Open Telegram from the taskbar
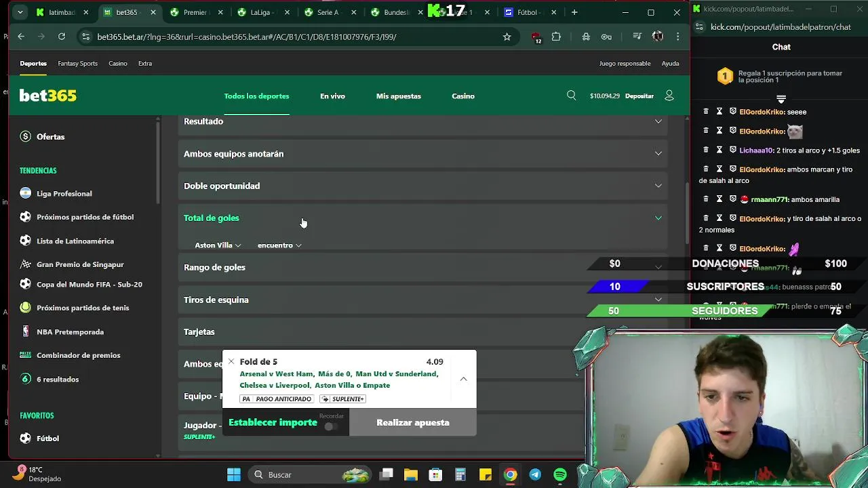The height and width of the screenshot is (488, 868). coord(535,474)
